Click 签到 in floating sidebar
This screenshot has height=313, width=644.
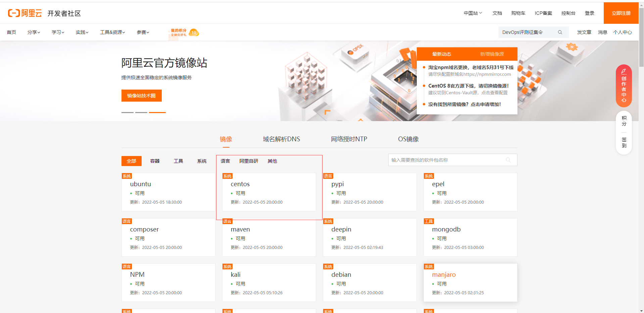[624, 143]
